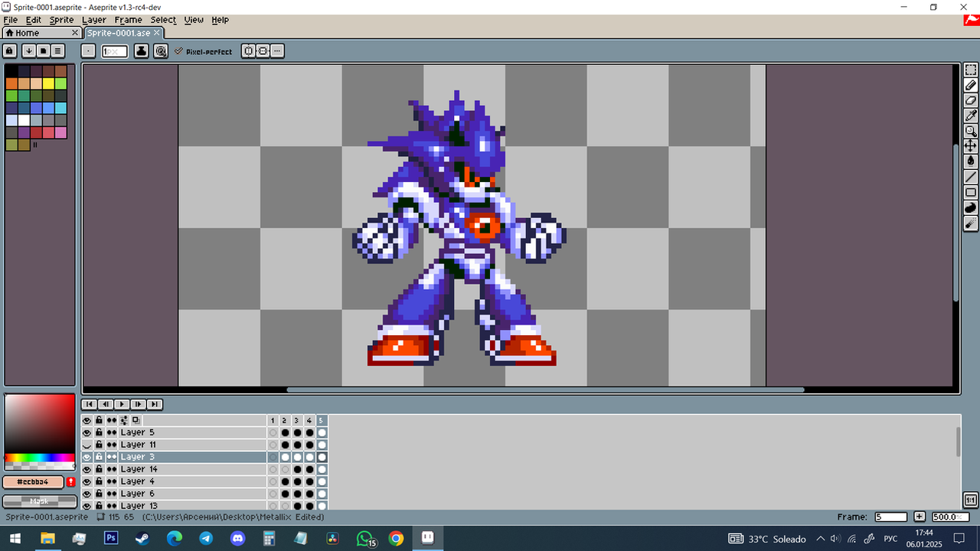This screenshot has height=551, width=980.
Task: Pick the yellow palette swatch
Action: 48,83
